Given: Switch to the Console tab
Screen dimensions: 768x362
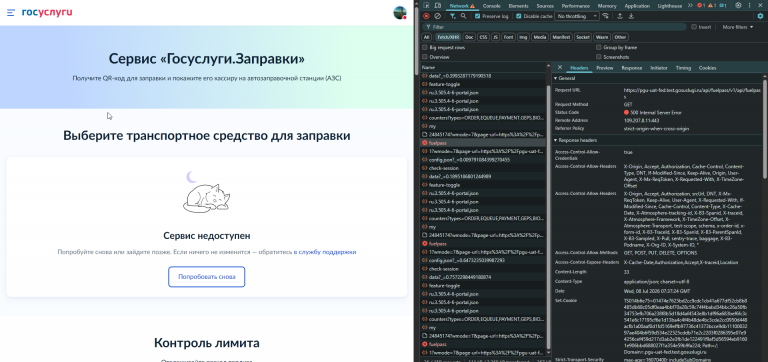Looking at the screenshot, I should 491,6.
